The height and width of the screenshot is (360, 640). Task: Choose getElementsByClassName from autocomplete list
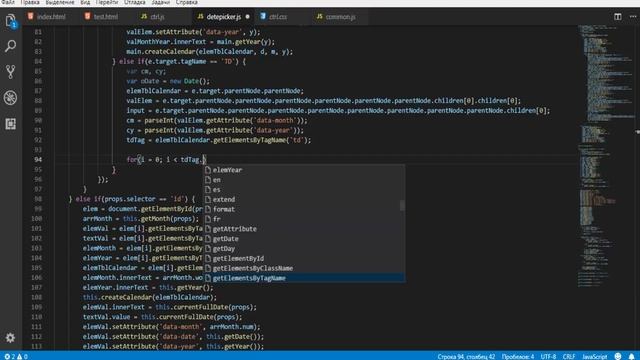(x=304, y=268)
